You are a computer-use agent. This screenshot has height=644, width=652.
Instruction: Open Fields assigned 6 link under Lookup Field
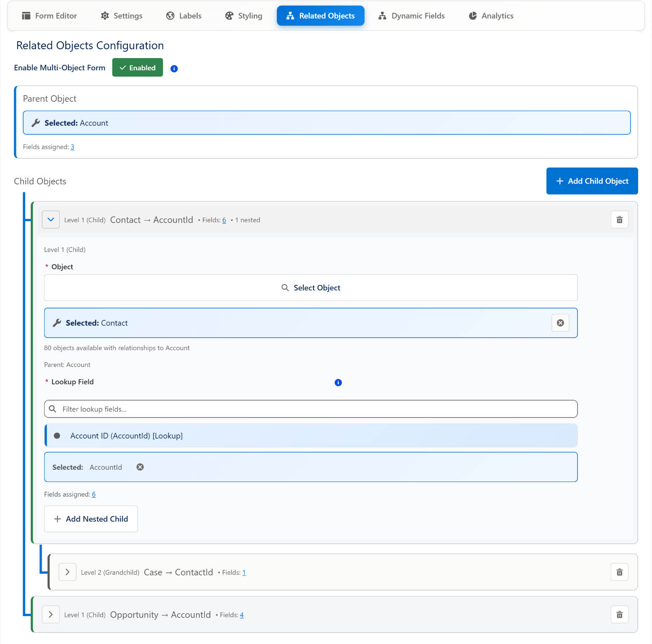(94, 494)
